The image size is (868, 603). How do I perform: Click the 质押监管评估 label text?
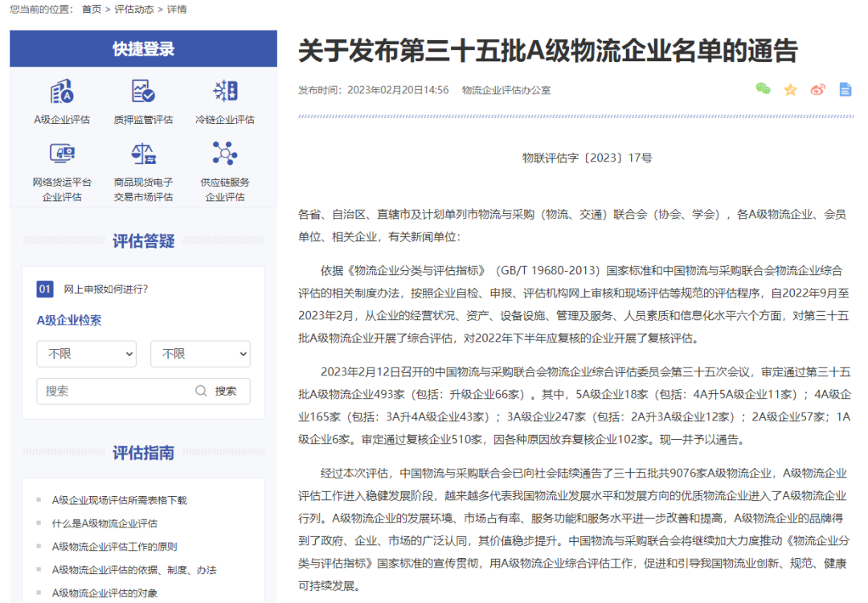coord(143,120)
